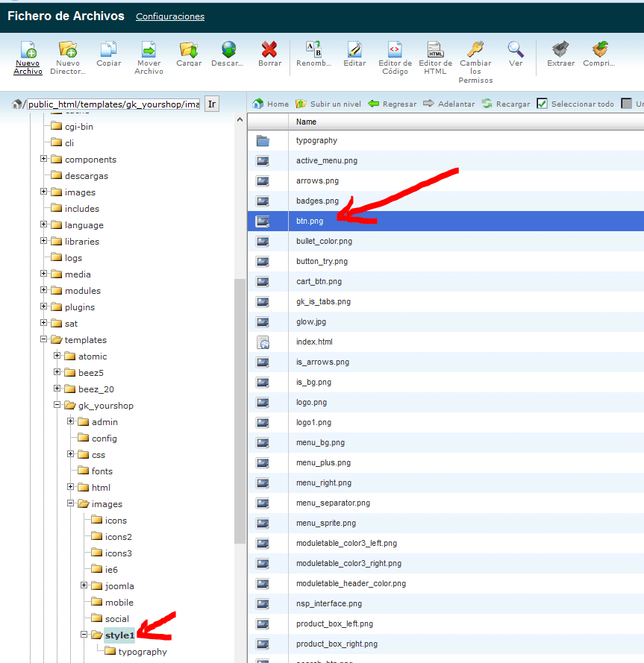Delete selection with the Borrar icon
This screenshot has width=644, height=663.
[269, 49]
